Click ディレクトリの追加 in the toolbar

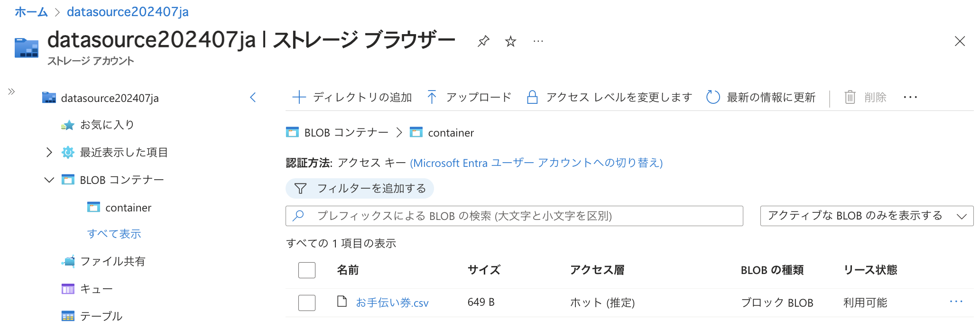point(352,97)
